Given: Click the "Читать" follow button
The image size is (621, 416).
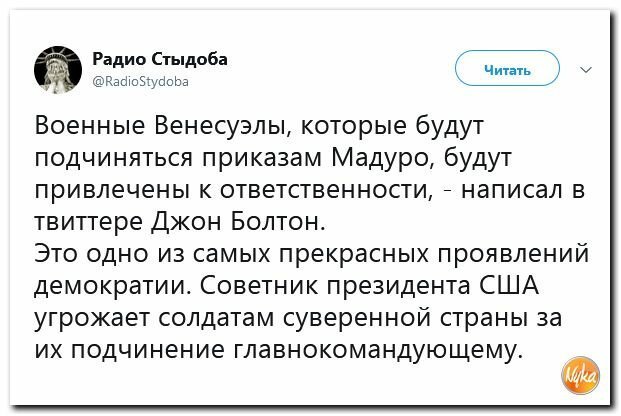Looking at the screenshot, I should (507, 68).
